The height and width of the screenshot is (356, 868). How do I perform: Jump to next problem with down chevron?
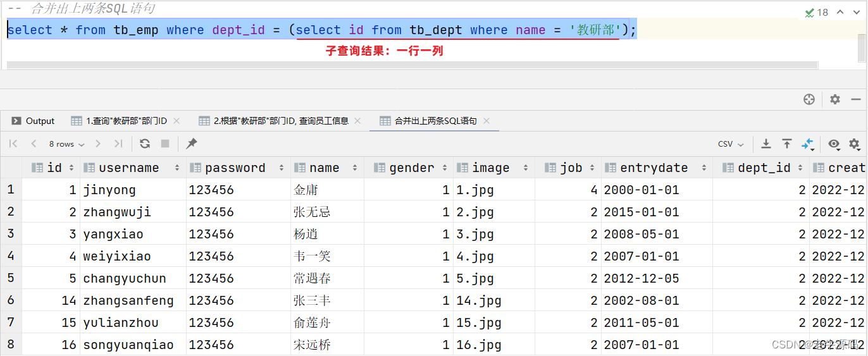856,12
